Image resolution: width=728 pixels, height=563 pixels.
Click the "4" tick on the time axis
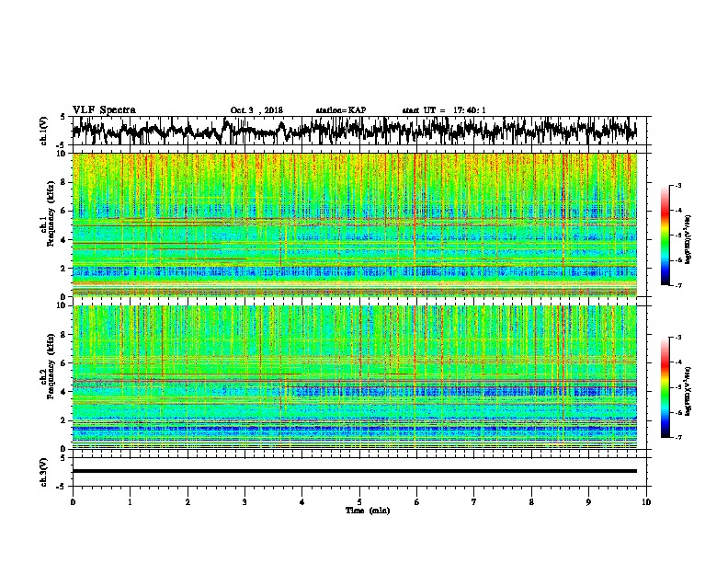(x=302, y=502)
